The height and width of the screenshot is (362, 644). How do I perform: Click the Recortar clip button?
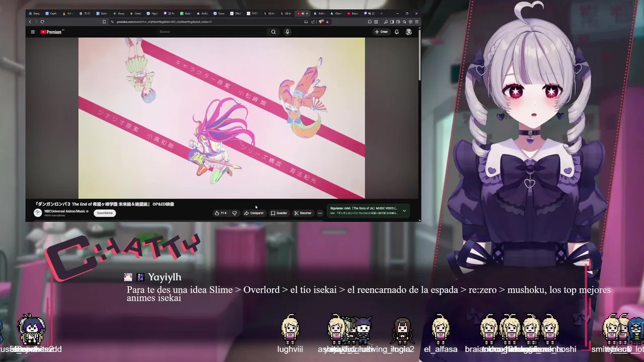tap(303, 213)
